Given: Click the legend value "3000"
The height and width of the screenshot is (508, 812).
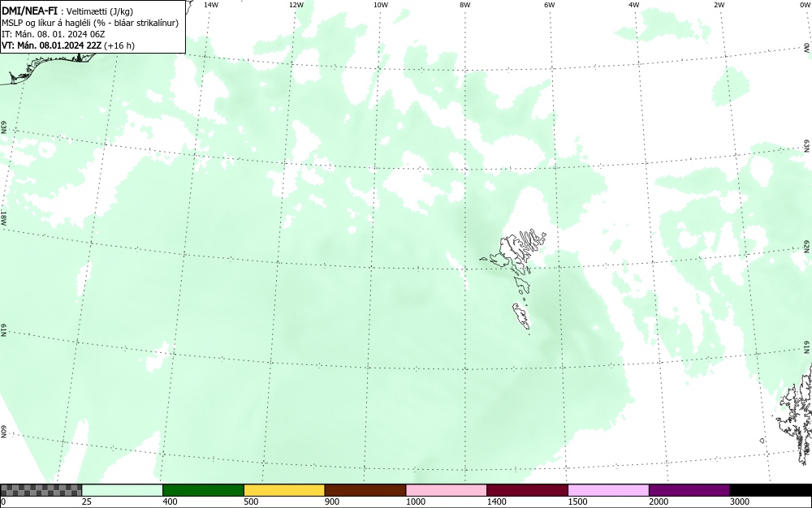Looking at the screenshot, I should pyautogui.click(x=740, y=502).
